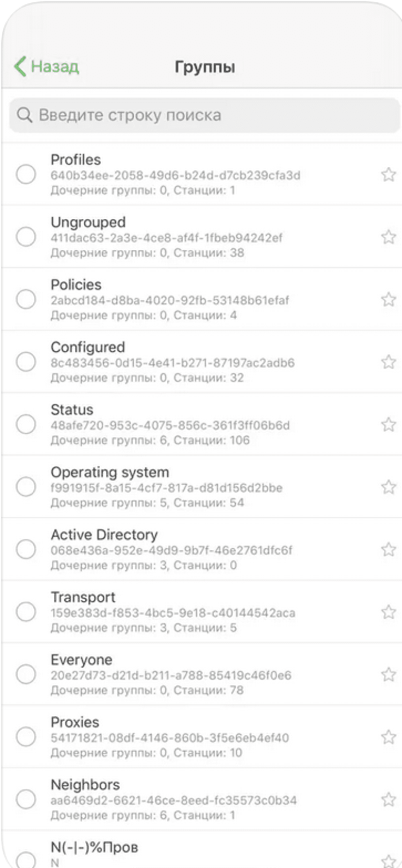Star the Operating system group
This screenshot has width=402, height=868.
tap(388, 487)
